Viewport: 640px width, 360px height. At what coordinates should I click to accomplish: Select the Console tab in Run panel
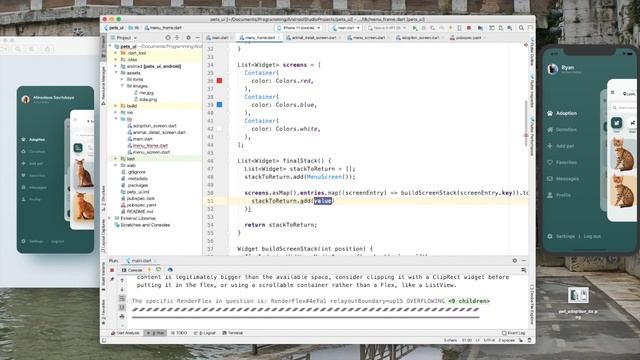[132, 270]
